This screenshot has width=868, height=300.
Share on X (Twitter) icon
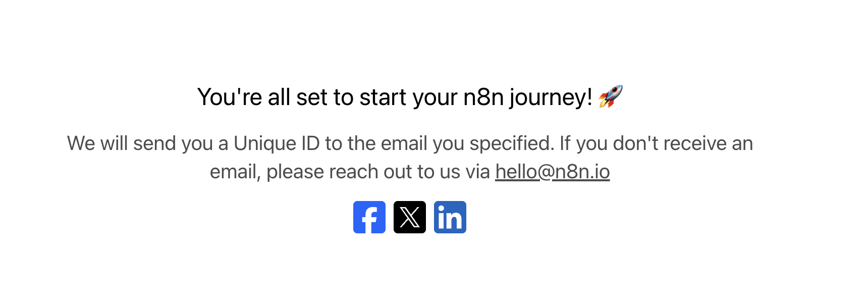(409, 217)
